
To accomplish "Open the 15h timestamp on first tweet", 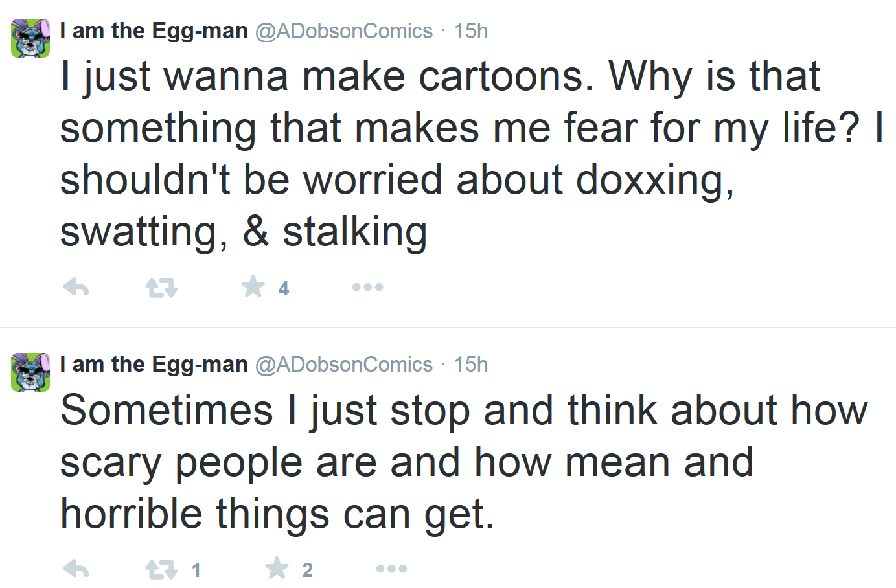I will click(471, 30).
